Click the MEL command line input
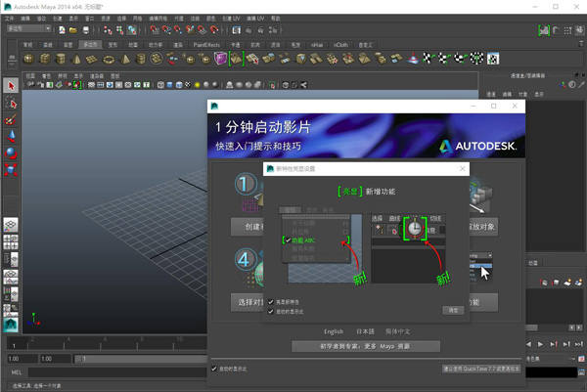587x392 pixels. (117, 372)
